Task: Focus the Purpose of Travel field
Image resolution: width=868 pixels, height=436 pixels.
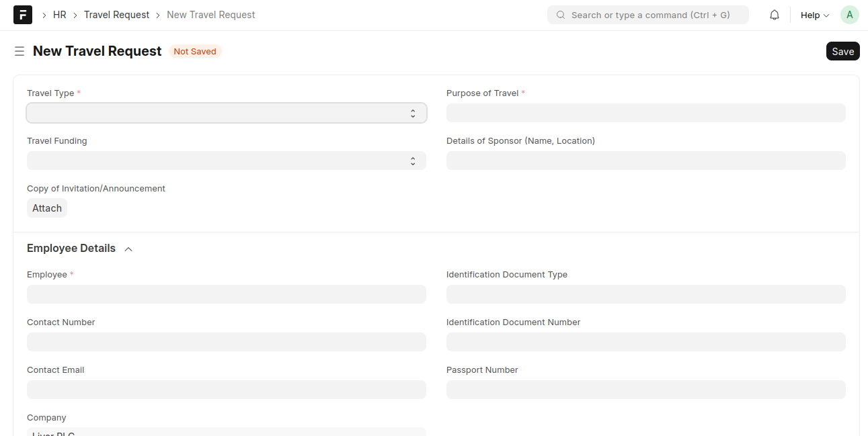Action: pyautogui.click(x=645, y=113)
